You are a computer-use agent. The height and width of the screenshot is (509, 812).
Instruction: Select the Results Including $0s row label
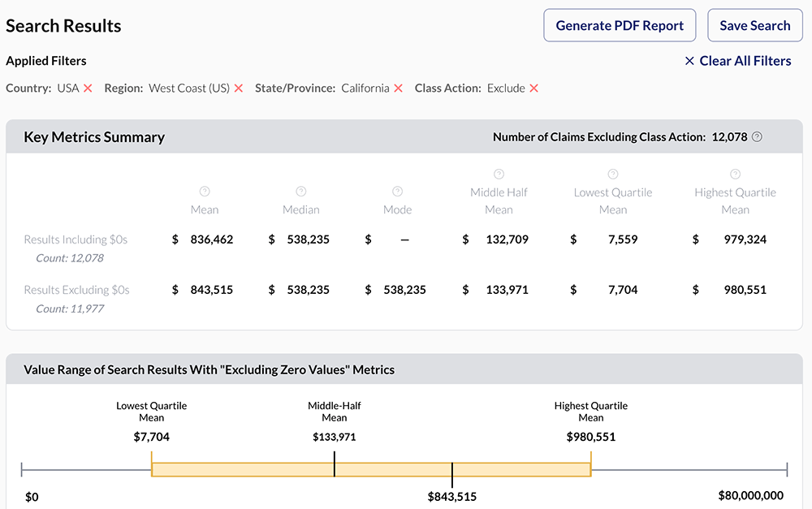pos(76,239)
